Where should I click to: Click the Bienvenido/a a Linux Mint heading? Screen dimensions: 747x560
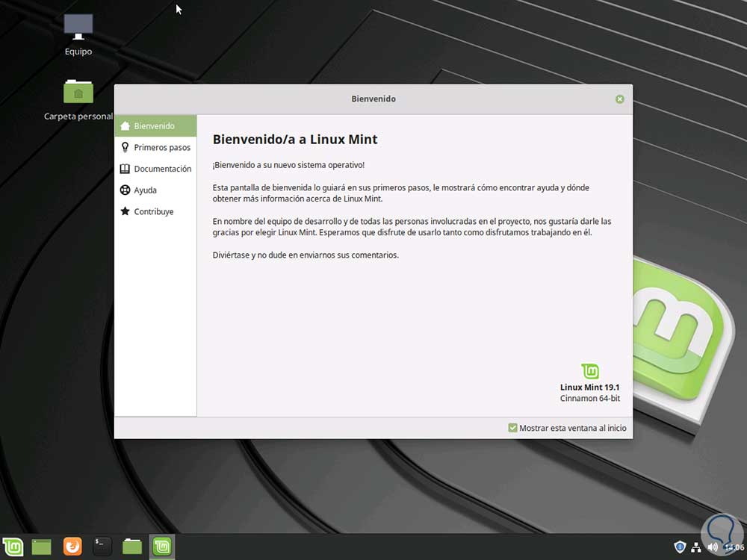tap(295, 139)
